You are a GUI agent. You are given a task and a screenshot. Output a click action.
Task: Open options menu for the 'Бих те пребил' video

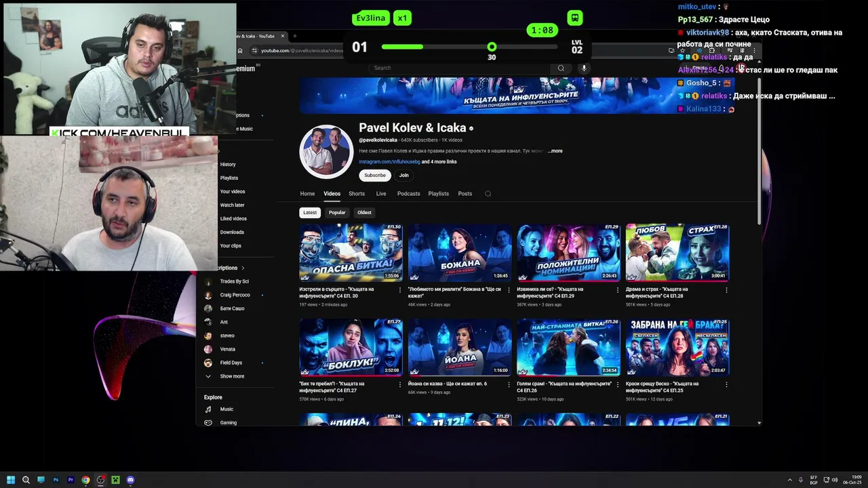pos(400,384)
